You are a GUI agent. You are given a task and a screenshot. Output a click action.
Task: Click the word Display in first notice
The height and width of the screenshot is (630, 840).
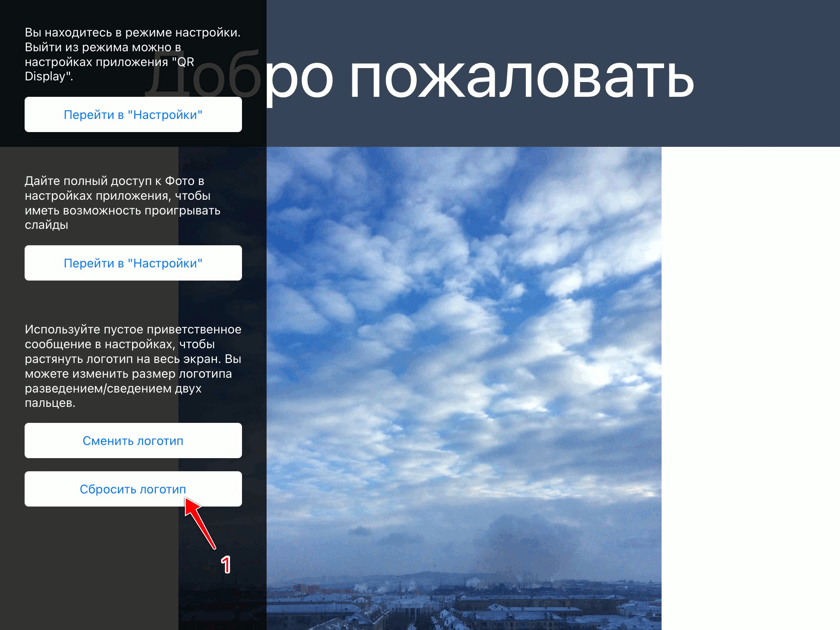tap(45, 76)
